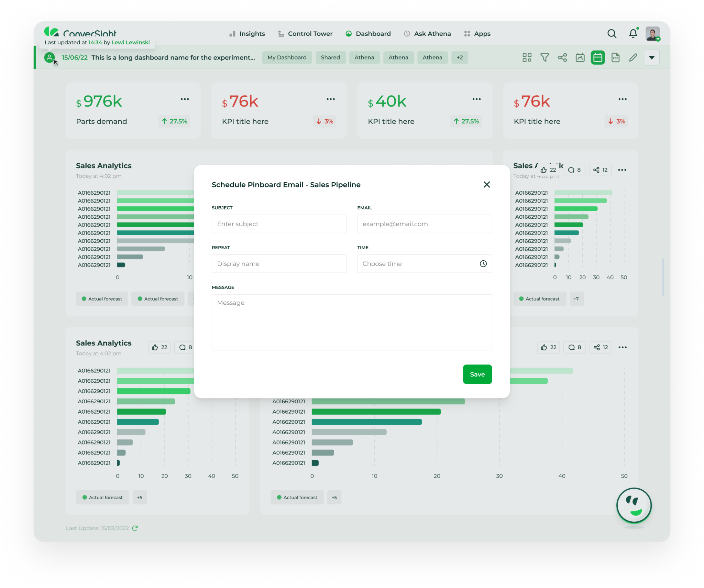Click the pencil edit icon

(x=633, y=57)
